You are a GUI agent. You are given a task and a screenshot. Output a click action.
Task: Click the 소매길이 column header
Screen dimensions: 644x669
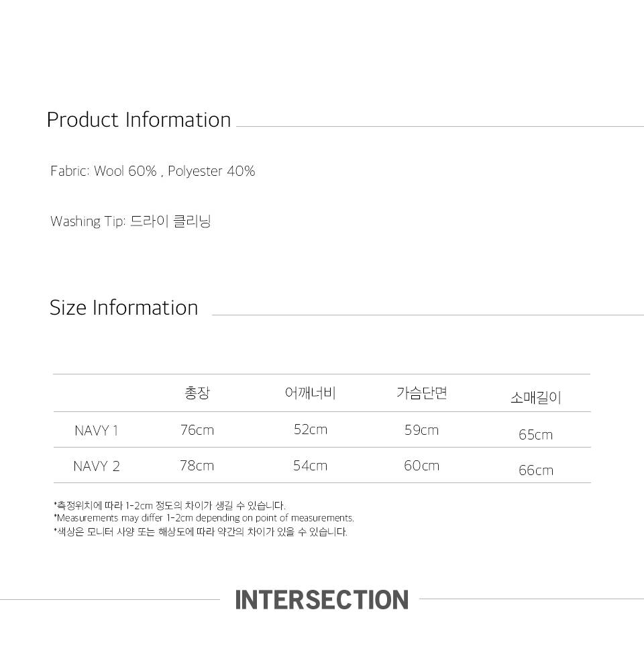(x=535, y=398)
